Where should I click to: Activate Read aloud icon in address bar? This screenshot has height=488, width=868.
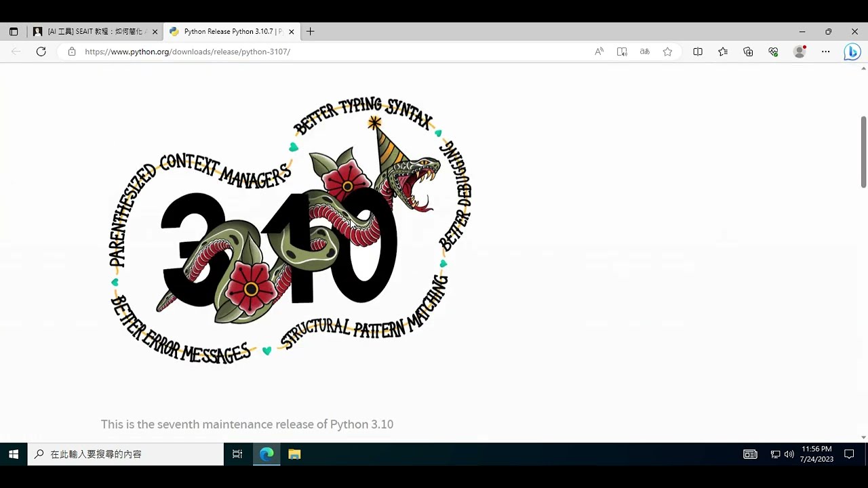(599, 52)
